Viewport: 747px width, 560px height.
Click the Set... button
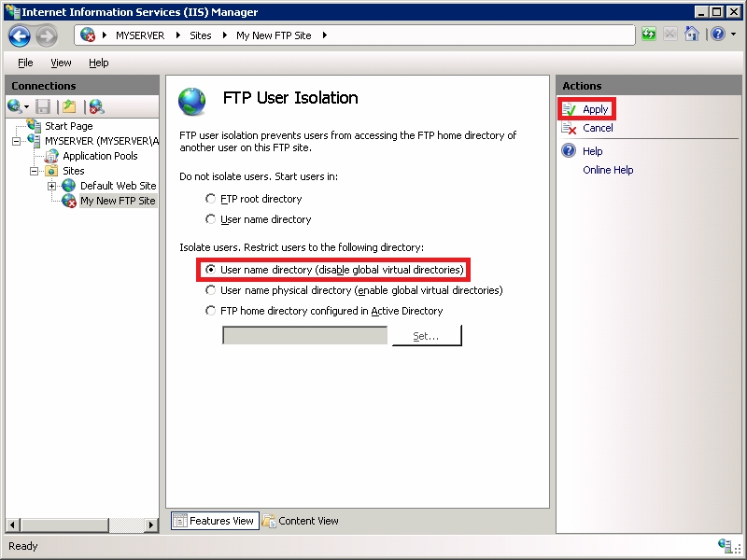point(427,336)
